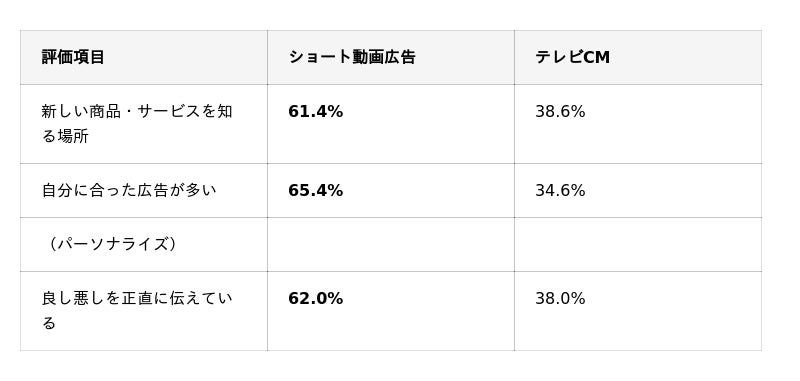Click the 34.6% value
The width and height of the screenshot is (800, 381).
click(560, 191)
